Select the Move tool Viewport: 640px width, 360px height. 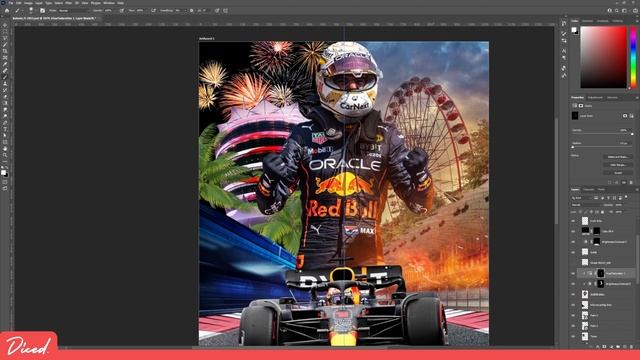coord(5,25)
